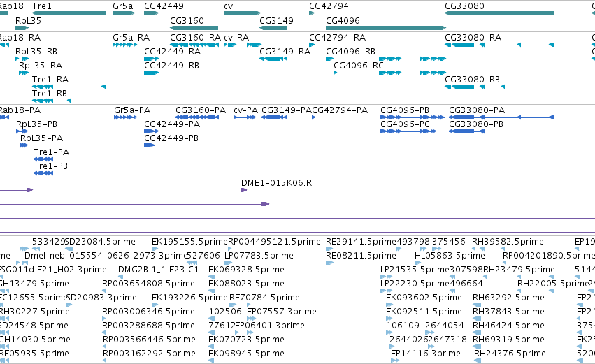This screenshot has width=595, height=364.
Task: Click the CG4096-RB transcript
Action: click(x=386, y=59)
